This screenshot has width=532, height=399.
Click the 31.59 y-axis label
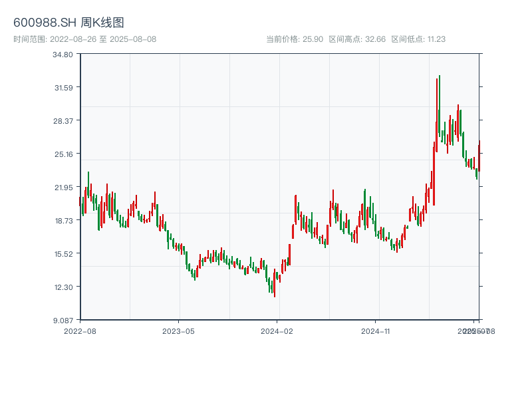63,88
